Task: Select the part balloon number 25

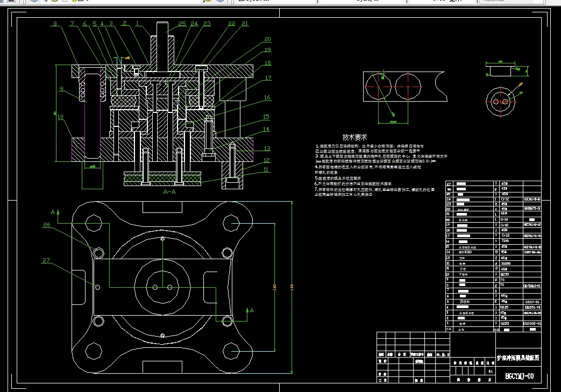Action: 182,24
